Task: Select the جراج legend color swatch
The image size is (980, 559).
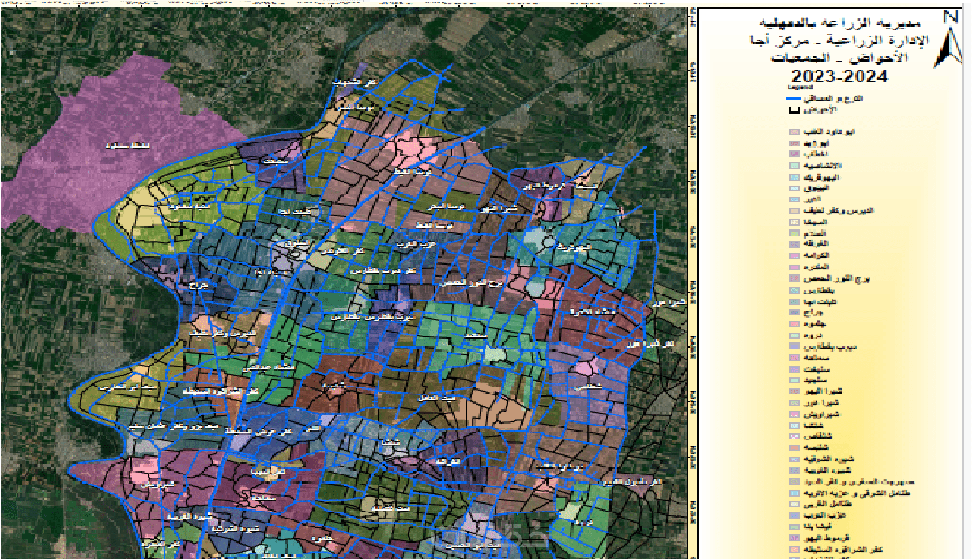Action: [794, 313]
